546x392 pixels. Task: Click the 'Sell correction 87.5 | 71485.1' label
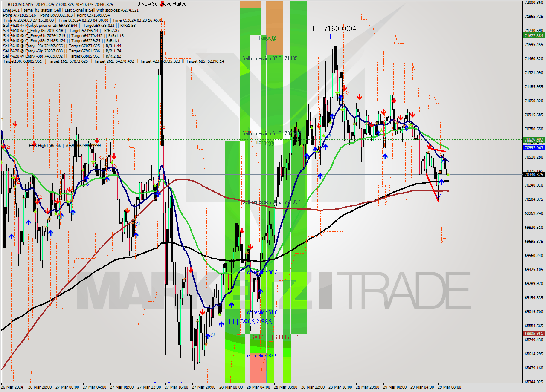click(272, 58)
